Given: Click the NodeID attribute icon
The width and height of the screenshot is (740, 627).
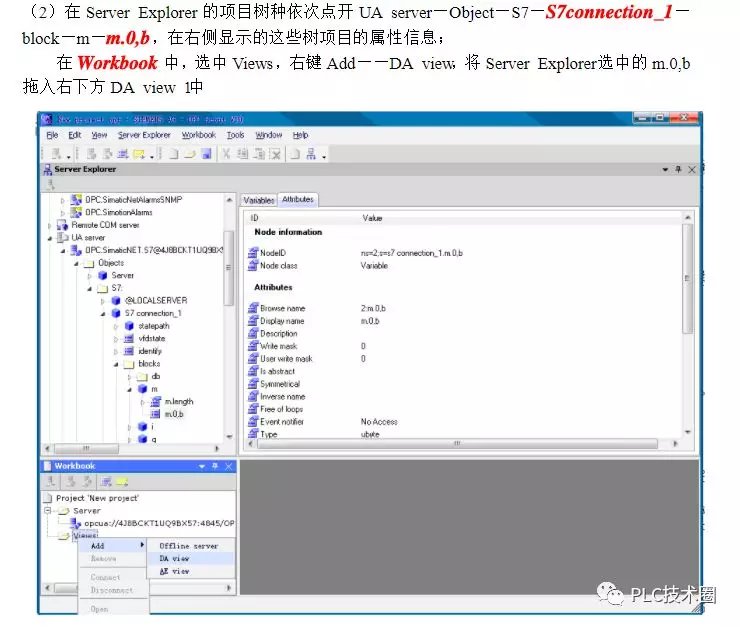Looking at the screenshot, I should coord(252,253).
